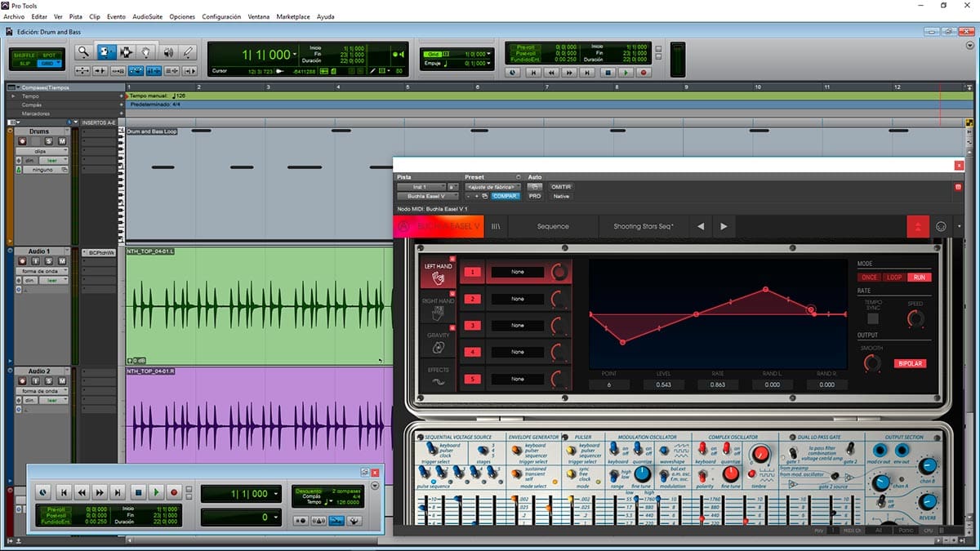The height and width of the screenshot is (551, 980).
Task: Click Record in the main edit window transport
Action: click(644, 72)
